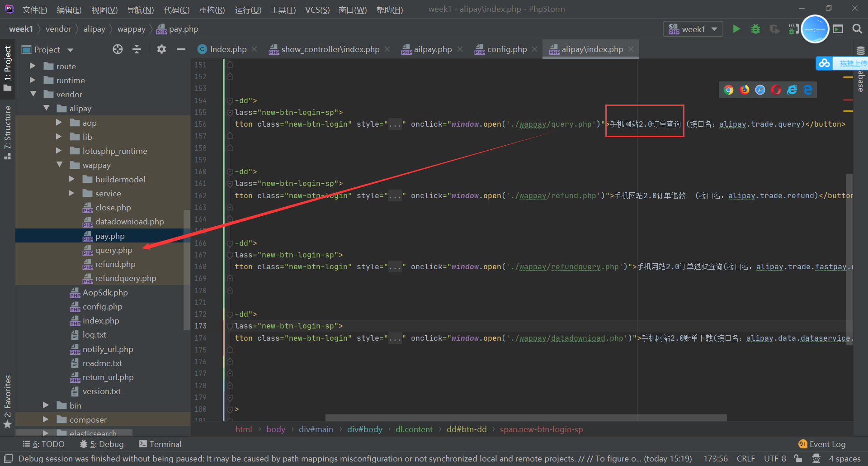
Task: Toggle code fold marker at line 172
Action: [230, 314]
